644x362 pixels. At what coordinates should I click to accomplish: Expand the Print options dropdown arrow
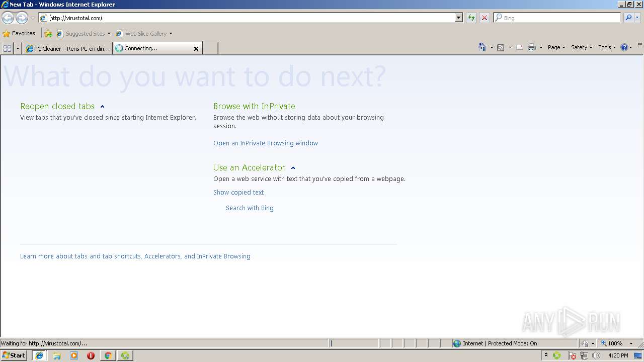tap(541, 47)
